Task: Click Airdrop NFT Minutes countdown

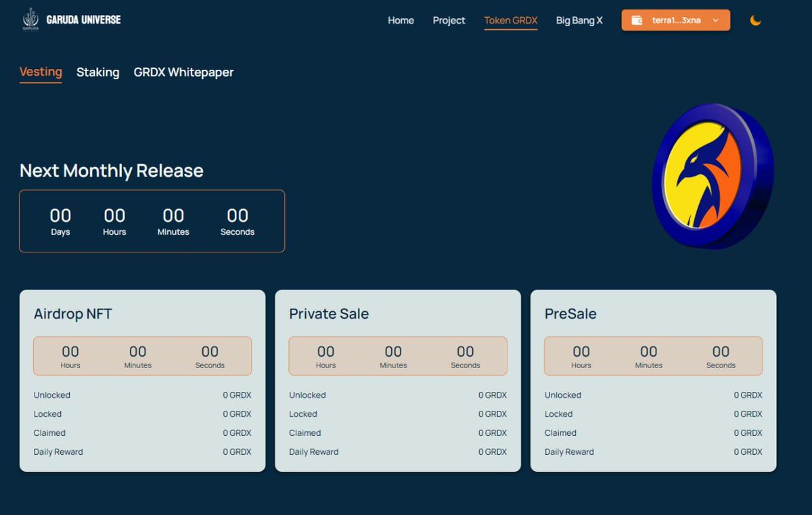Action: [137, 351]
